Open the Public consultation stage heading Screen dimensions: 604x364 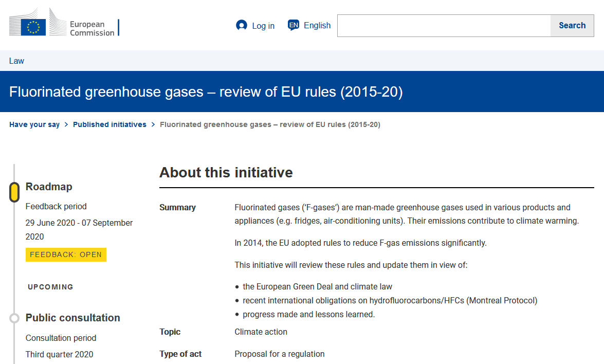pos(73,318)
